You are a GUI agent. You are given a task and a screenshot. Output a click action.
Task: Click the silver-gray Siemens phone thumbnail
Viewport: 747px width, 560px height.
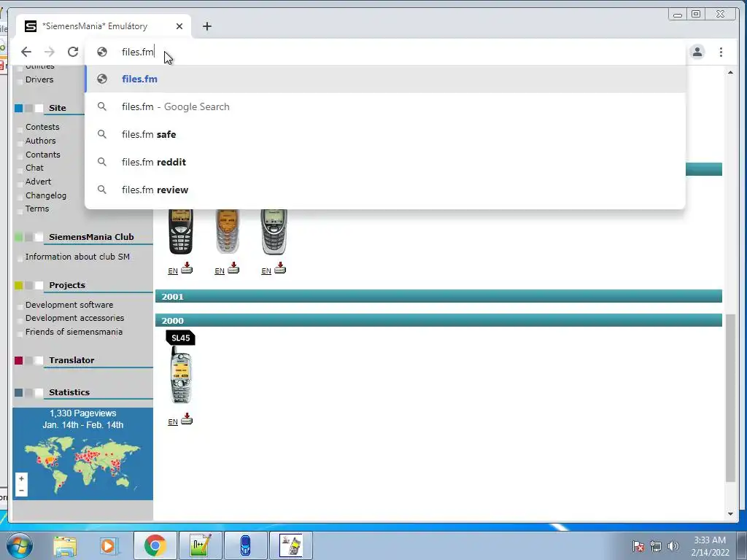pyautogui.click(x=274, y=231)
